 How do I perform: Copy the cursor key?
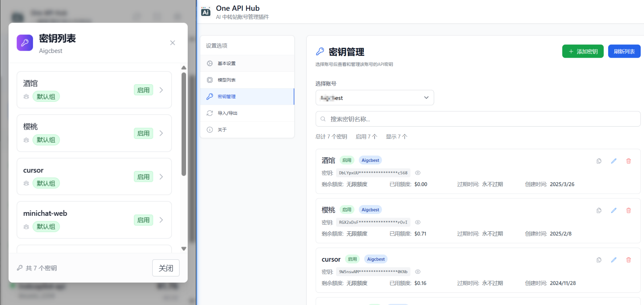tap(599, 260)
